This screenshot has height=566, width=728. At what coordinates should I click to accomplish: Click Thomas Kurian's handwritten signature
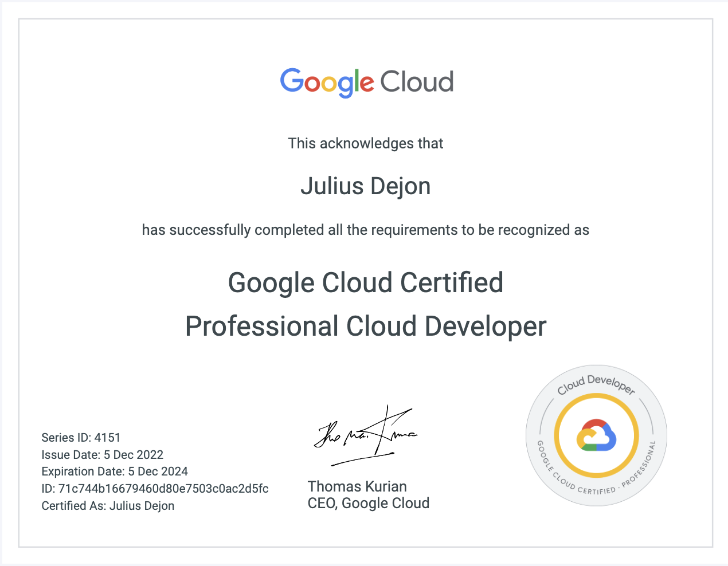366,435
